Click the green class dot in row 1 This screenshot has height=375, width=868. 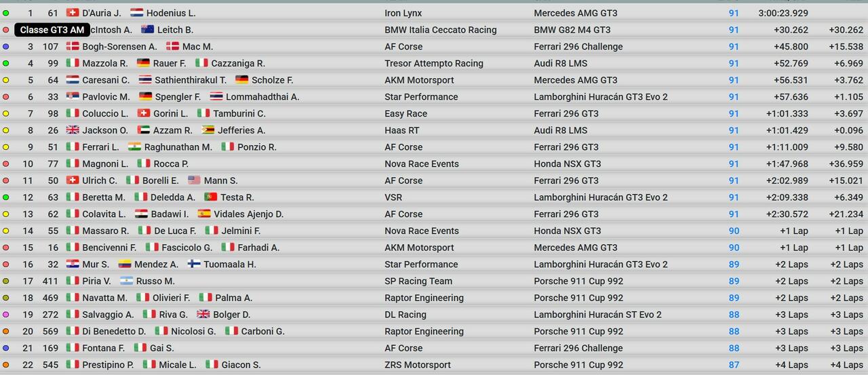(x=6, y=14)
